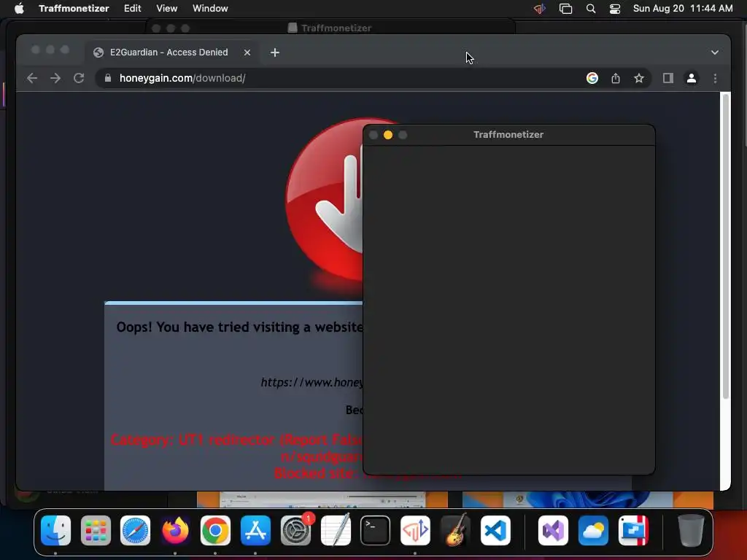Go forward in Chrome
Screen dimensions: 747x560
pos(55,78)
